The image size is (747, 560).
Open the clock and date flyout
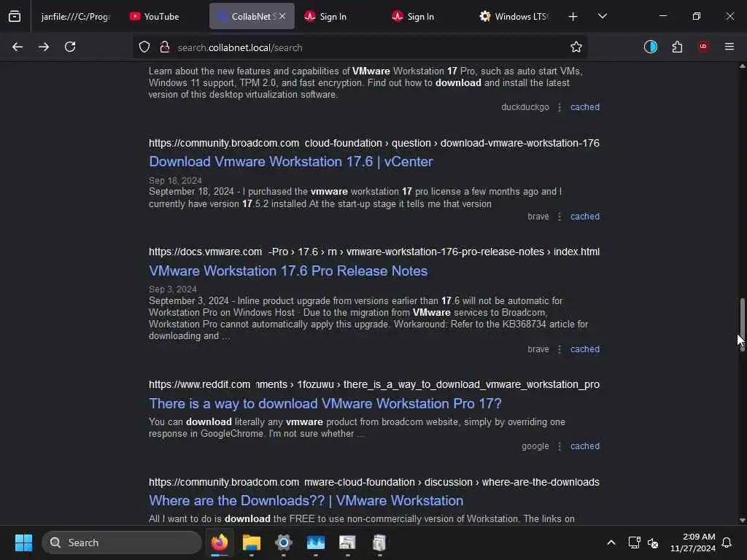tap(693, 542)
